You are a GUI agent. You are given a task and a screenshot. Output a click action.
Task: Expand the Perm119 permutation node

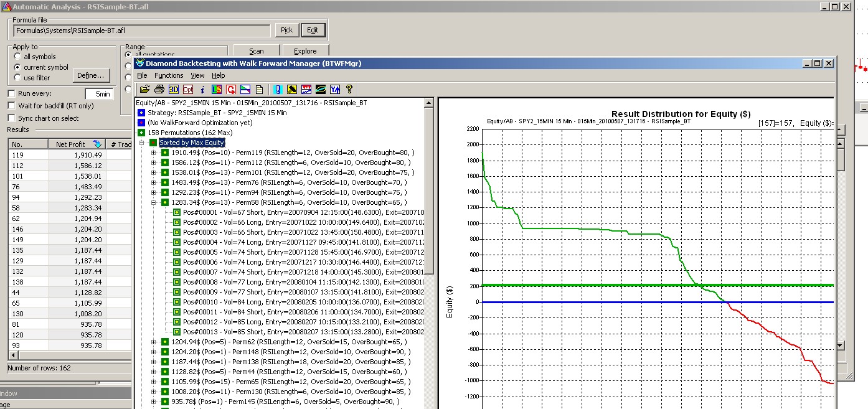pos(153,153)
